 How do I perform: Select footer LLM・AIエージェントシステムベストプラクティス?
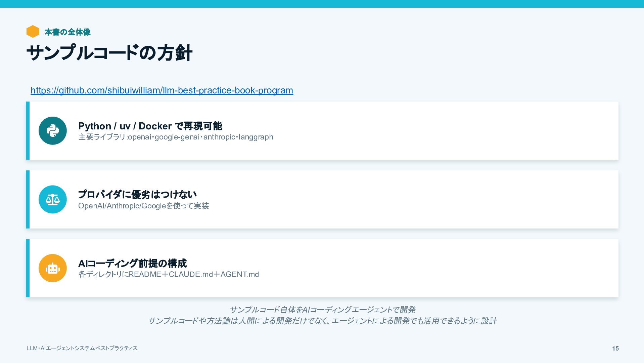tap(82, 348)
